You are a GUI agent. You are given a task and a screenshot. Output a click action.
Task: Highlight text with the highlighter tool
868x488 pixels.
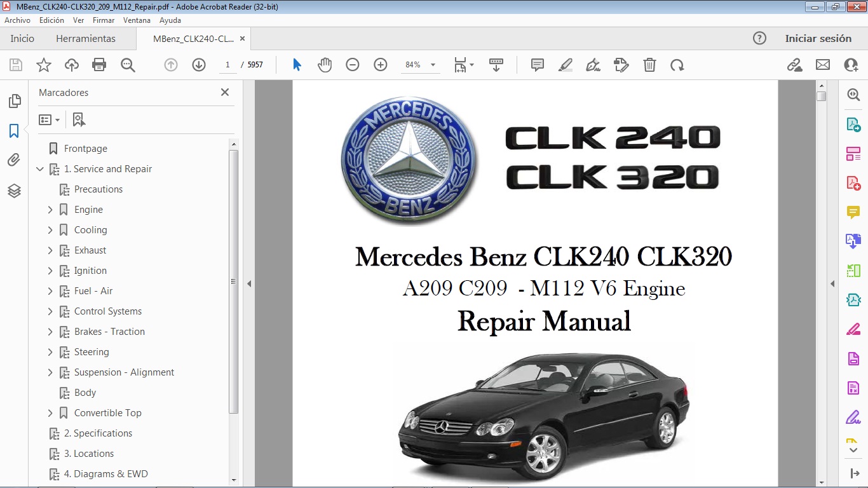(x=566, y=64)
